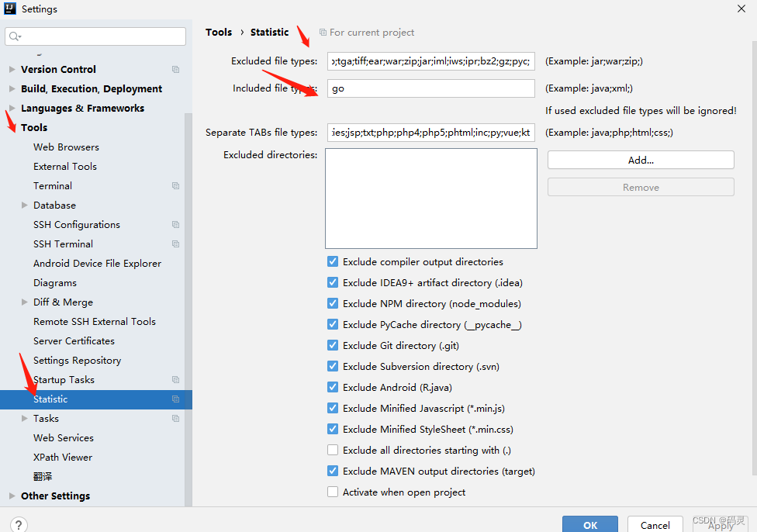Click the project-level icon beside Startup Tasks
757x532 pixels.
tap(176, 379)
